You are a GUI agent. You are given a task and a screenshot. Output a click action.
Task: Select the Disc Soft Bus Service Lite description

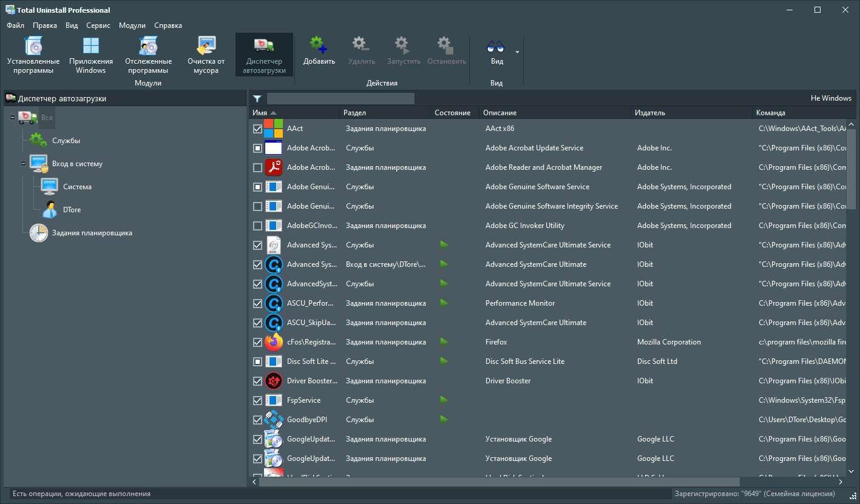pos(525,361)
